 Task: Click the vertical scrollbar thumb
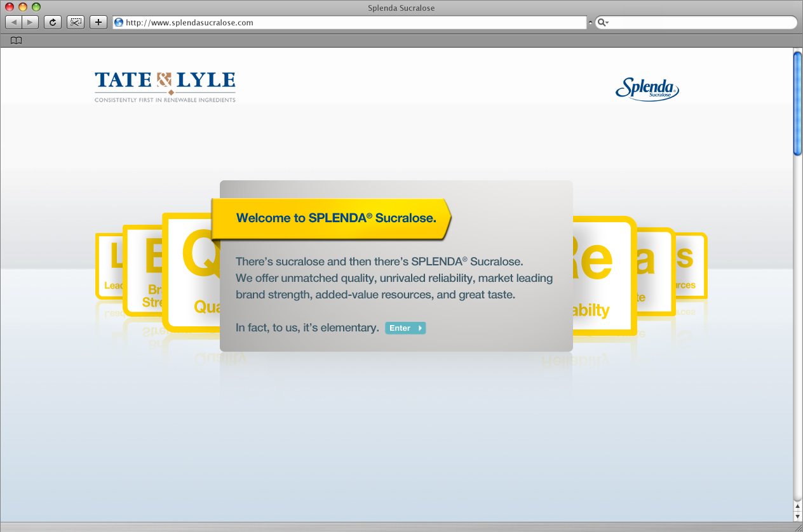(x=798, y=103)
